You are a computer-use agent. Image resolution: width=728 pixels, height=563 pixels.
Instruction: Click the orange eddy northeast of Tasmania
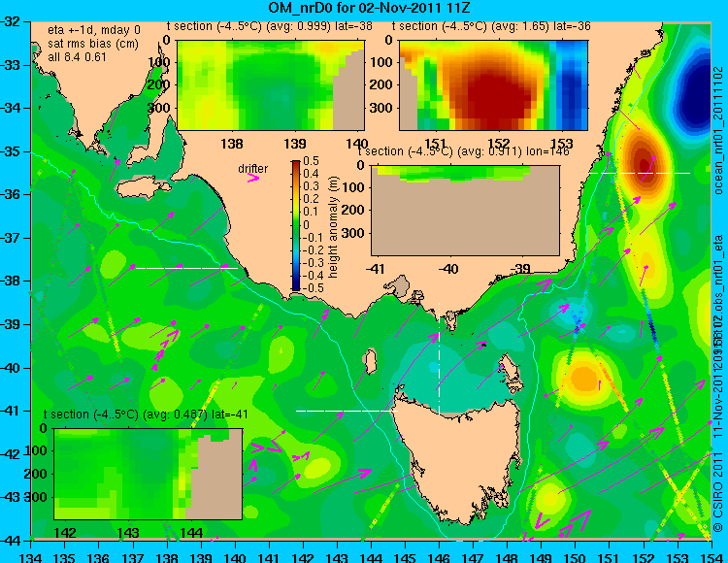click(x=584, y=377)
